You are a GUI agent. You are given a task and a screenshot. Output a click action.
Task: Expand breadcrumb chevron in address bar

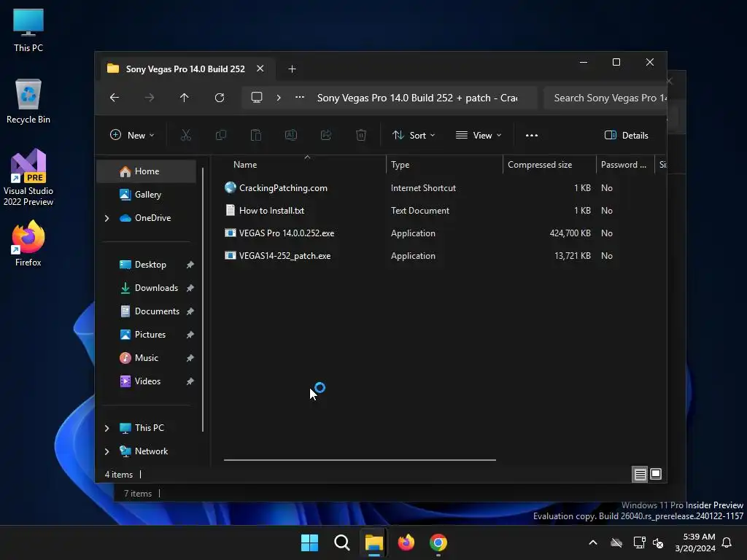click(x=279, y=98)
